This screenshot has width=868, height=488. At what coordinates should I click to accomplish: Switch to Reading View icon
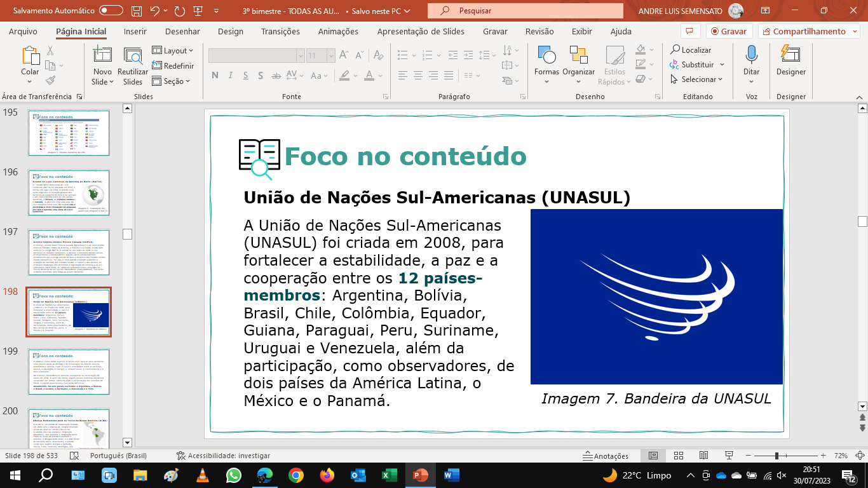[x=704, y=456]
